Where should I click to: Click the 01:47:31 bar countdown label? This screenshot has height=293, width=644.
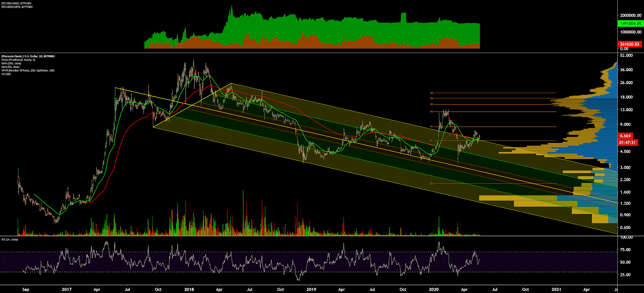625,142
